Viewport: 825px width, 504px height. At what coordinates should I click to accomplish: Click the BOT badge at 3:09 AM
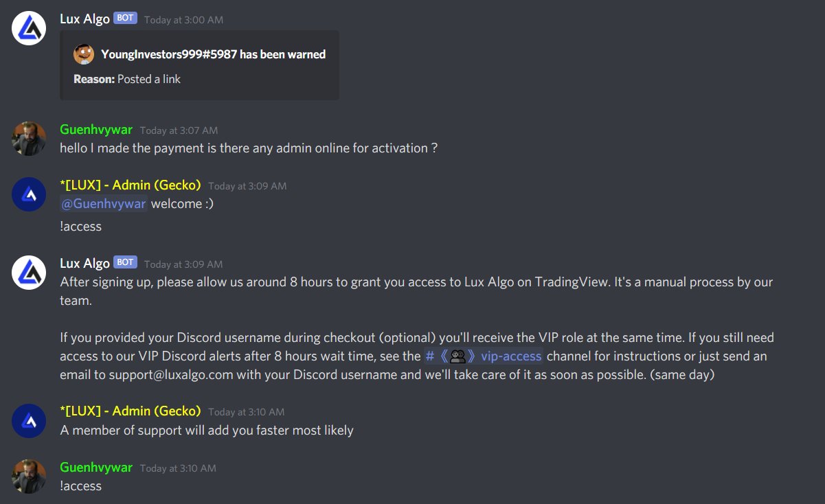tap(125, 263)
